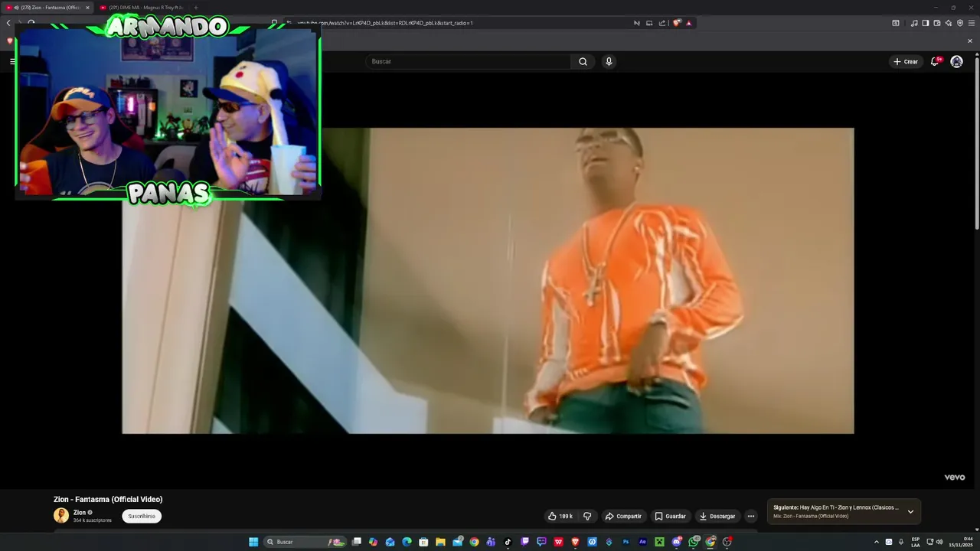Open Photoshop from the taskbar
The height and width of the screenshot is (551, 980).
(626, 542)
